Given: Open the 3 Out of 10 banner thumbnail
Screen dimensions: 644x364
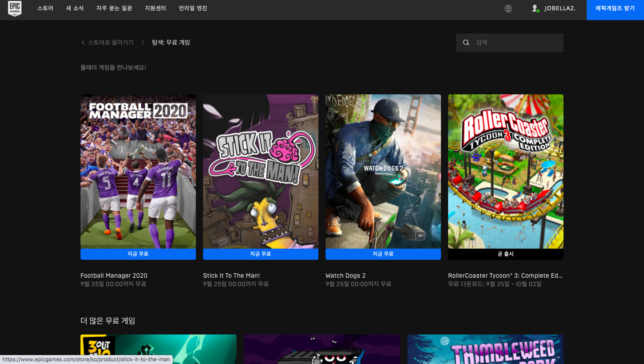Looking at the screenshot, I should (x=158, y=349).
